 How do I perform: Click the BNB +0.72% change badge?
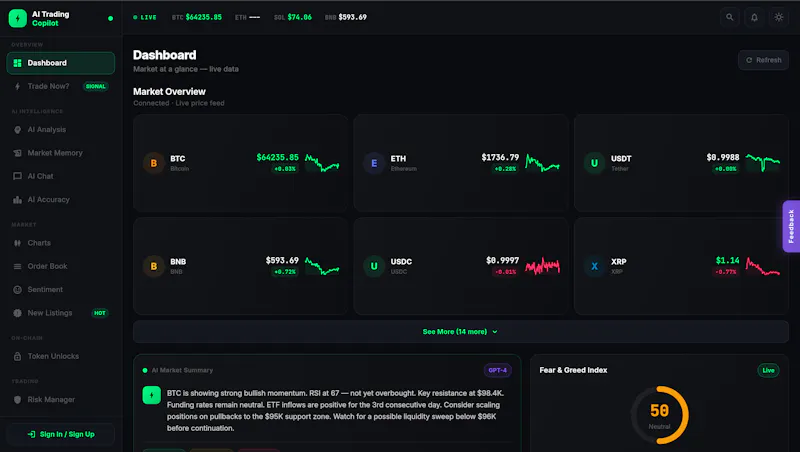click(x=285, y=272)
